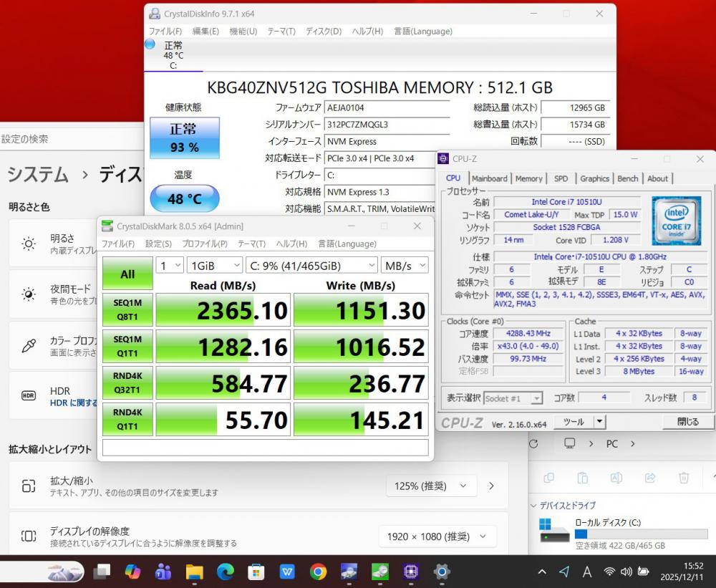Screen dimensions: 716x588
Task: Expand the 125% scale dropdown in Settings
Action: coord(431,486)
